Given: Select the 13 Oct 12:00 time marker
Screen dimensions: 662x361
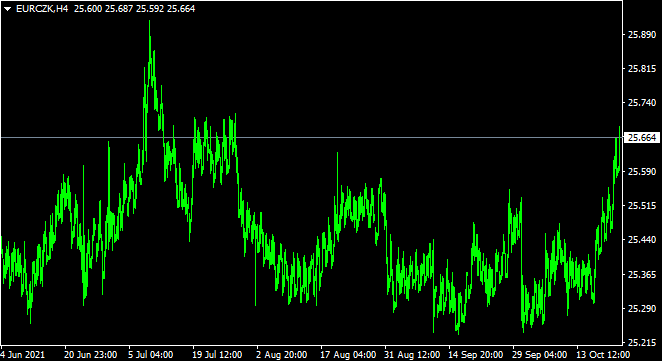Looking at the screenshot, I should pyautogui.click(x=604, y=354).
